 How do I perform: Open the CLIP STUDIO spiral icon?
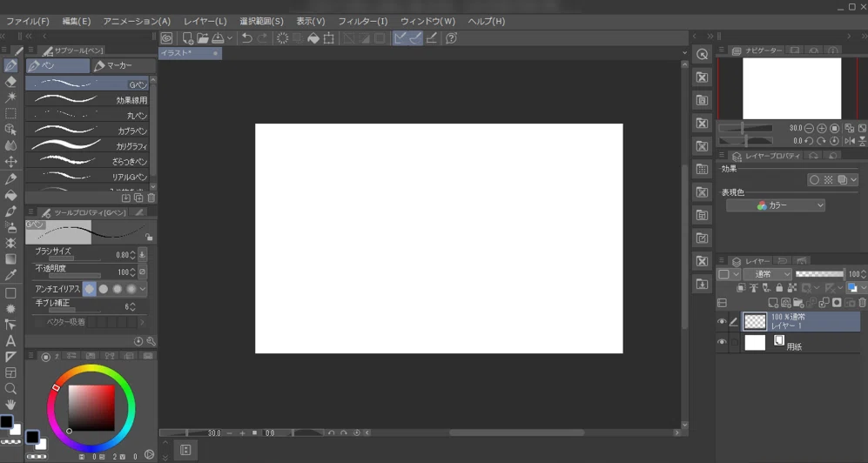(x=166, y=38)
